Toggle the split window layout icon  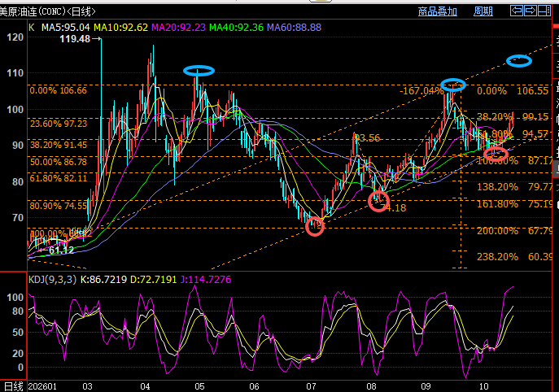tap(544, 11)
